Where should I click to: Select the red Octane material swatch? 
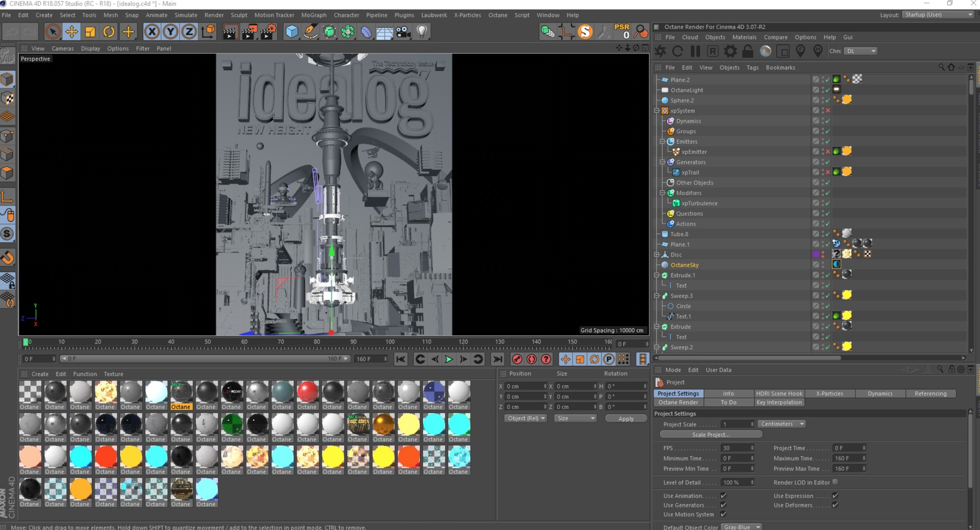307,391
